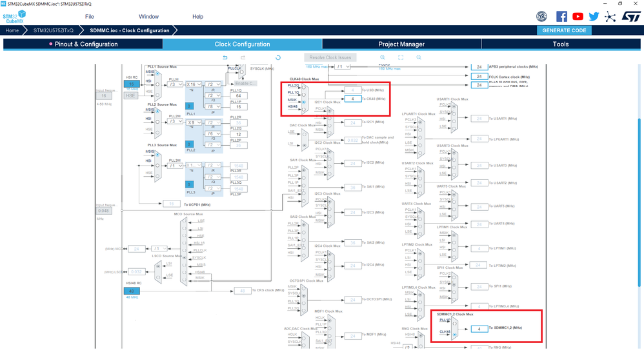Click the PLL2Q 12 output field
644x352 pixels.
tap(239, 134)
